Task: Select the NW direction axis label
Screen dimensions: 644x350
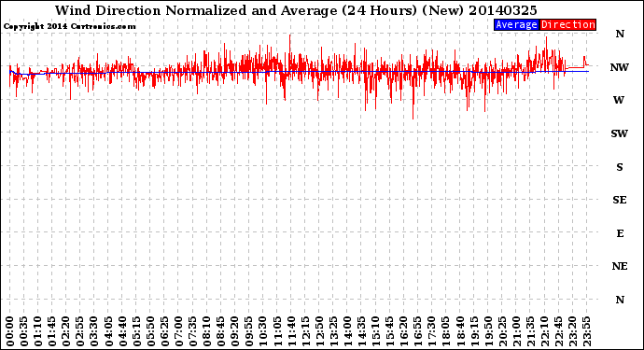Action: tap(620, 67)
